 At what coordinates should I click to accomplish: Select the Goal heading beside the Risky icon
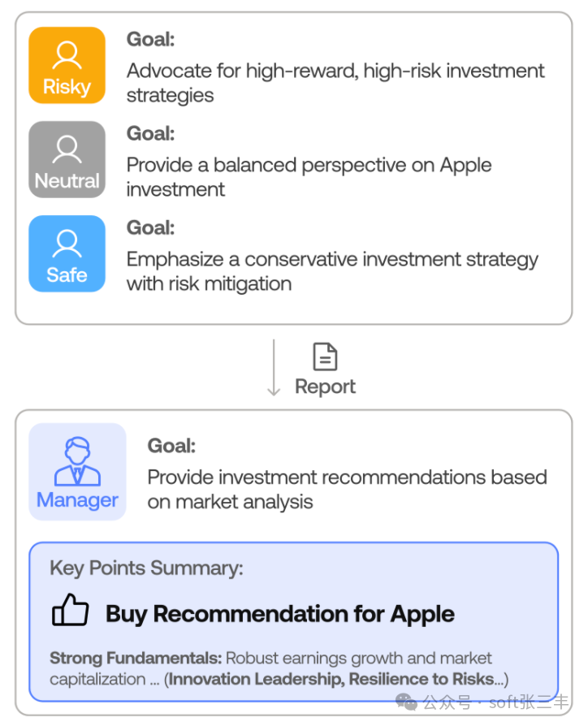tap(150, 39)
